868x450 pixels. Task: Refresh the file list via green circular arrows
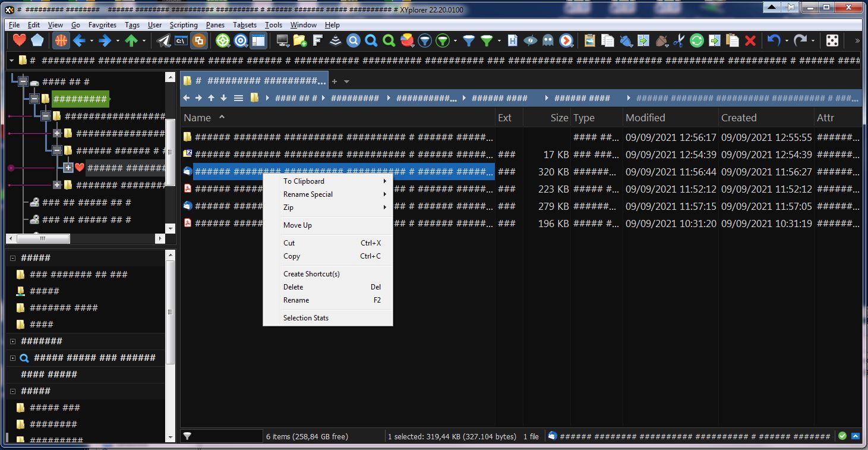click(696, 40)
